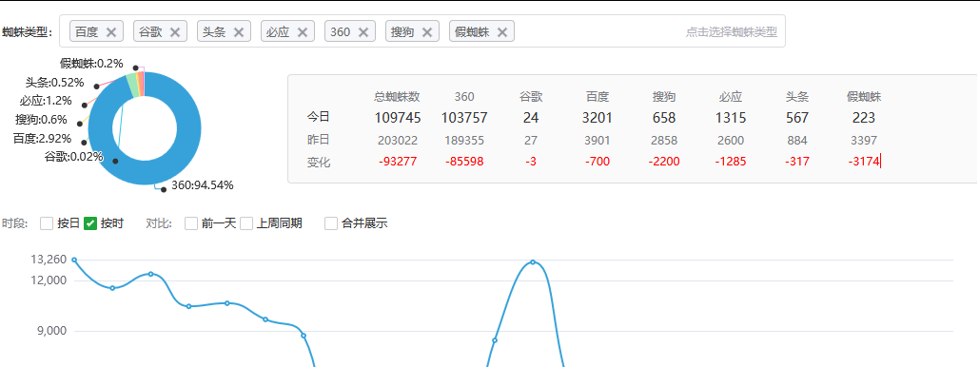This screenshot has width=980, height=367.
Task: Click the 头条:0.52% pie label
Action: (54, 83)
